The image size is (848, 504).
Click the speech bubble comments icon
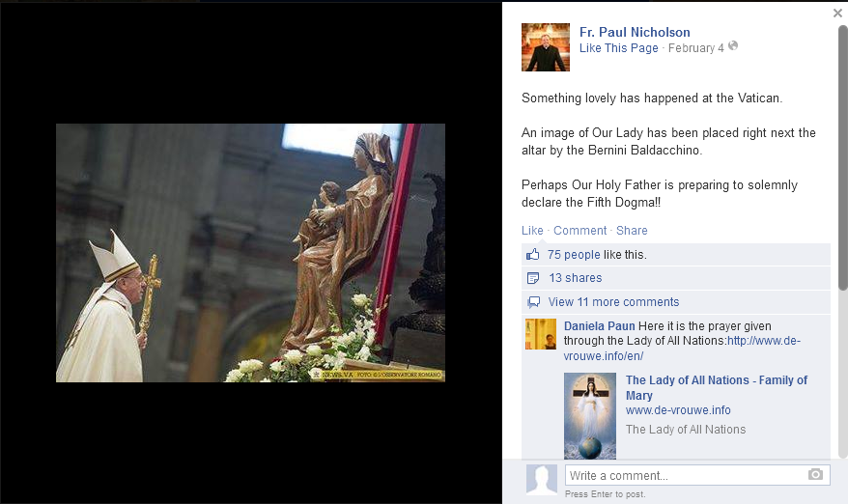pyautogui.click(x=533, y=302)
